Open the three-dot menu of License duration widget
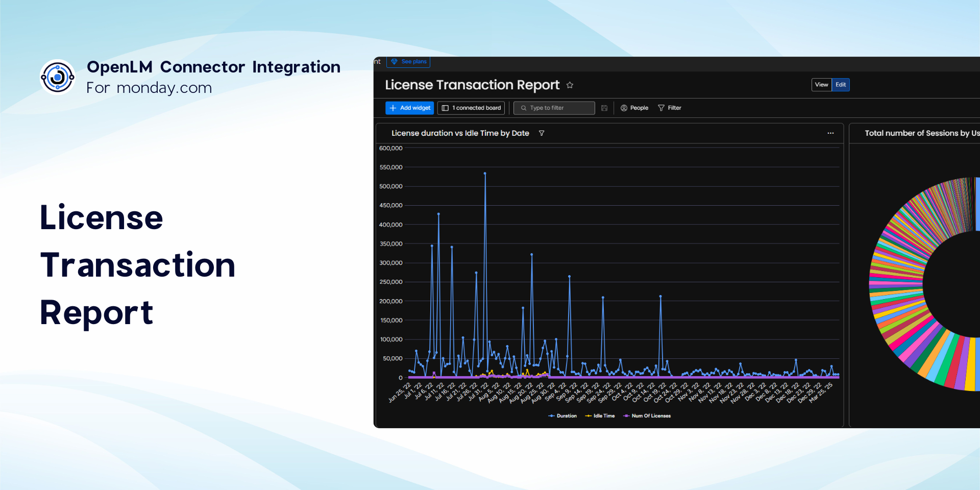 (x=830, y=133)
